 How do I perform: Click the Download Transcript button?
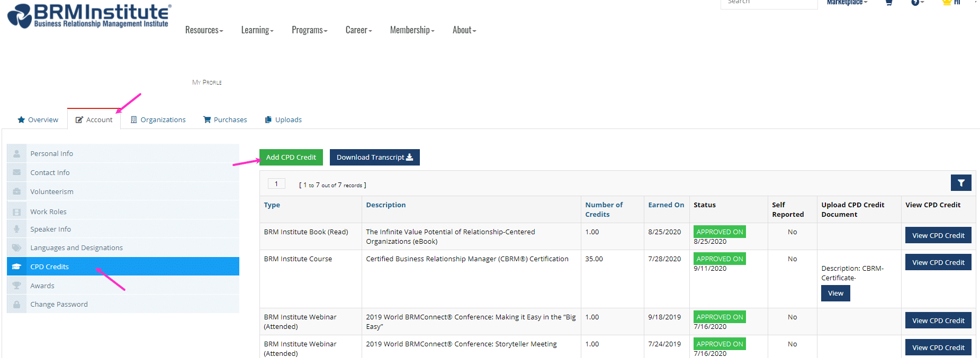(375, 157)
